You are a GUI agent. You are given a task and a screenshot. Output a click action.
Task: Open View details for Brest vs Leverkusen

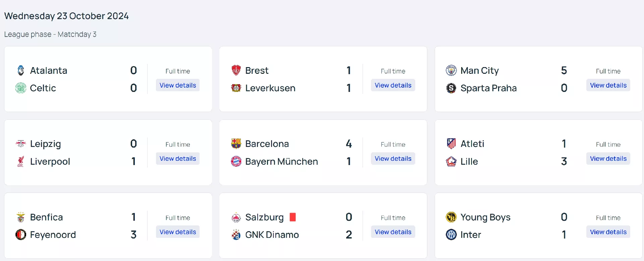point(393,85)
